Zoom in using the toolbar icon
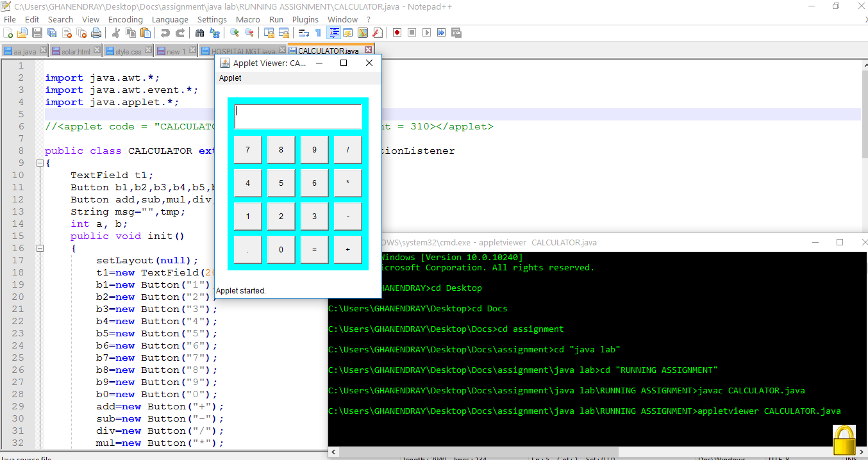Image resolution: width=868 pixels, height=460 pixels. tap(235, 33)
